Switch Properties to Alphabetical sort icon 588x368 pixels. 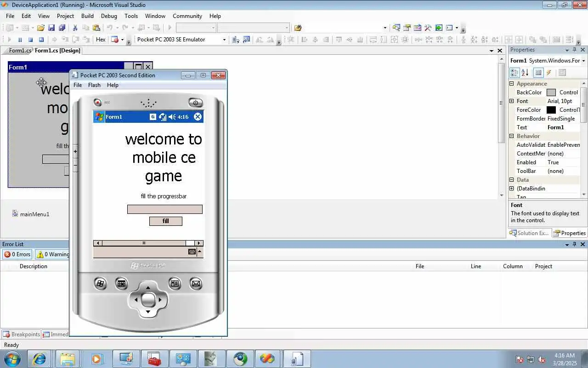coord(525,73)
